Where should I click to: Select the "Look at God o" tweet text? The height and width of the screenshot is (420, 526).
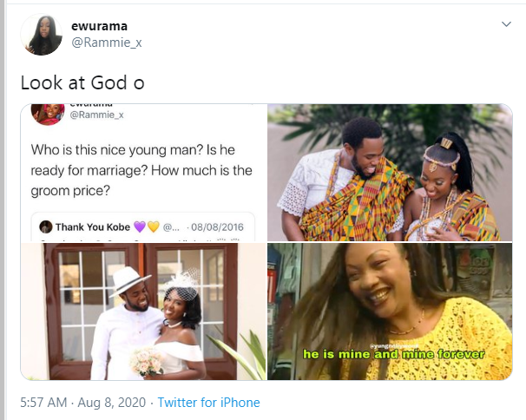click(82, 82)
